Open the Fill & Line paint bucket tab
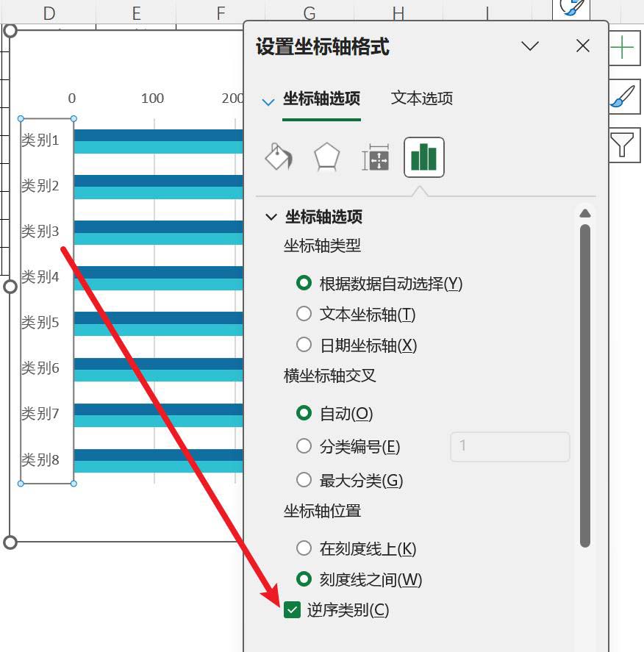This screenshot has width=644, height=652. (279, 157)
